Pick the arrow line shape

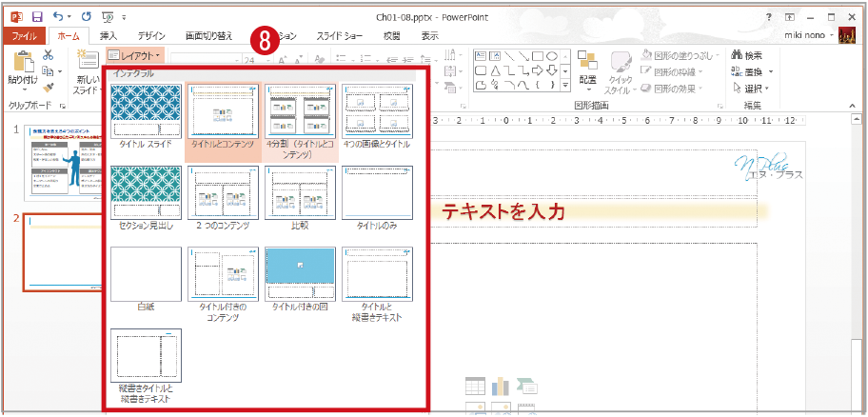[523, 56]
